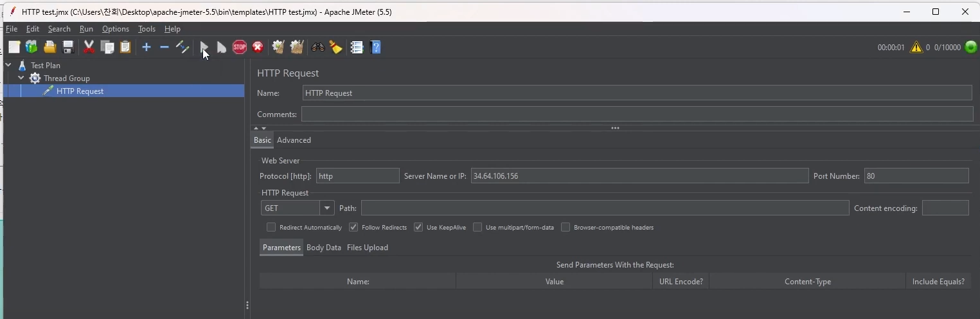
Task: Select the Basic tab
Action: (262, 140)
